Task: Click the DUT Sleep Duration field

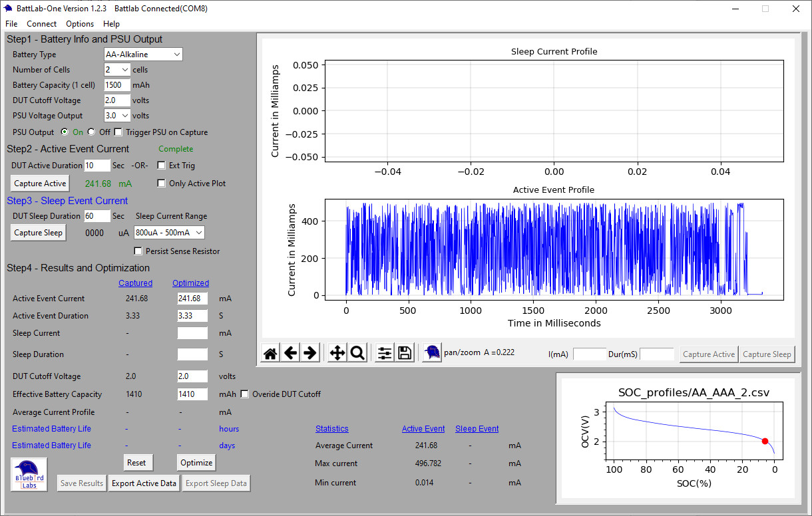Action: point(97,215)
